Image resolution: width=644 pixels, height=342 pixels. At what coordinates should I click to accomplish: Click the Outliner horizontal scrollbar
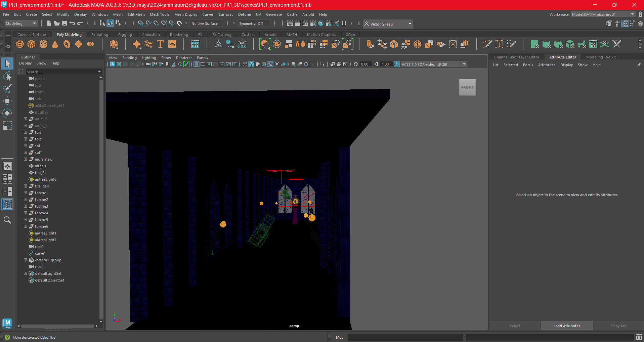point(57,326)
